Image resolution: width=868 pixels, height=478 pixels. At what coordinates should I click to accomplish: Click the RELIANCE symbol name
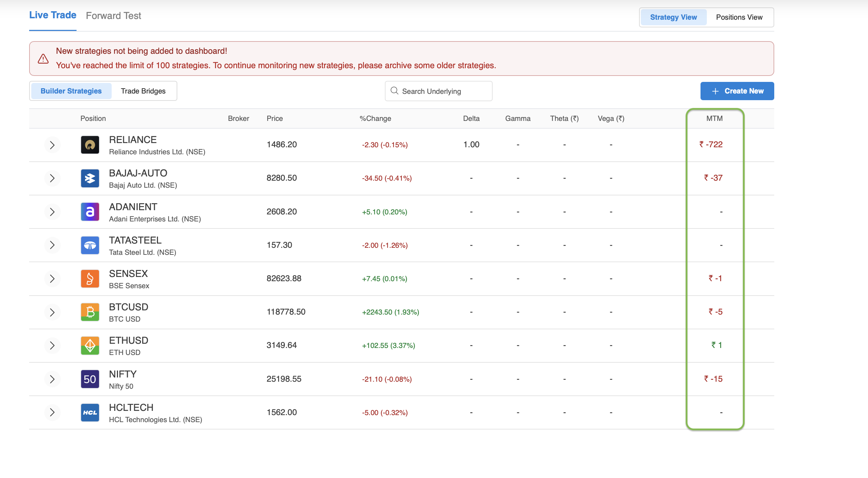133,140
